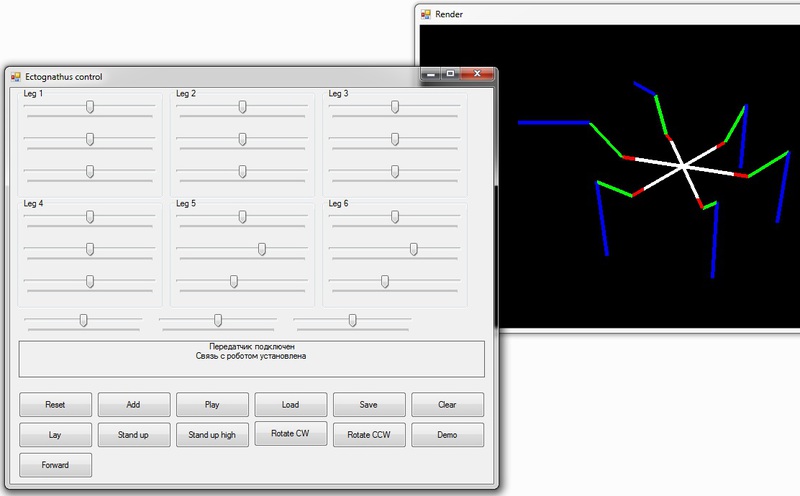The width and height of the screenshot is (800, 496).
Task: Click the Leg 2 group label
Action: pyautogui.click(x=186, y=93)
